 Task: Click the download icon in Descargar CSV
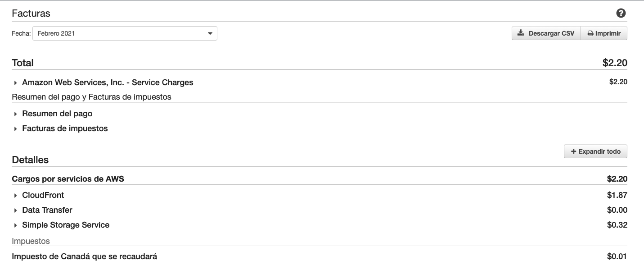pos(521,33)
